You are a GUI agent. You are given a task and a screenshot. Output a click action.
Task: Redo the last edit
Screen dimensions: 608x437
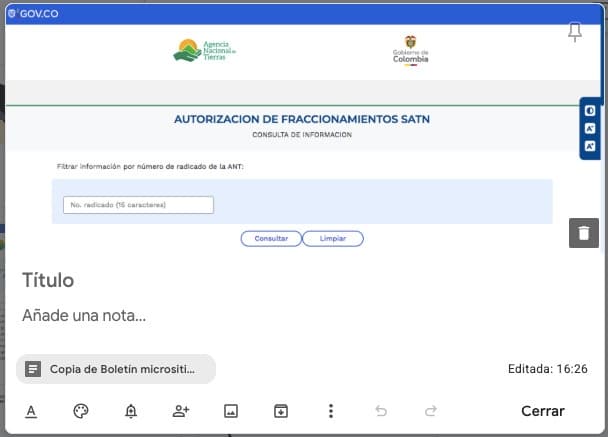[x=431, y=411]
